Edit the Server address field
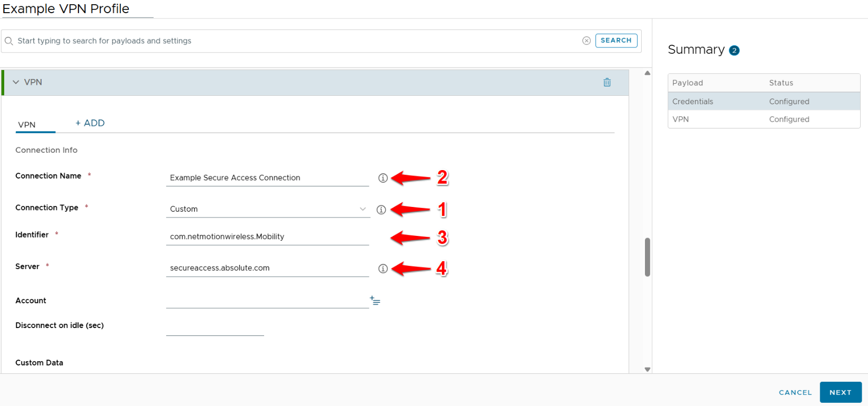The width and height of the screenshot is (868, 406). pos(267,268)
